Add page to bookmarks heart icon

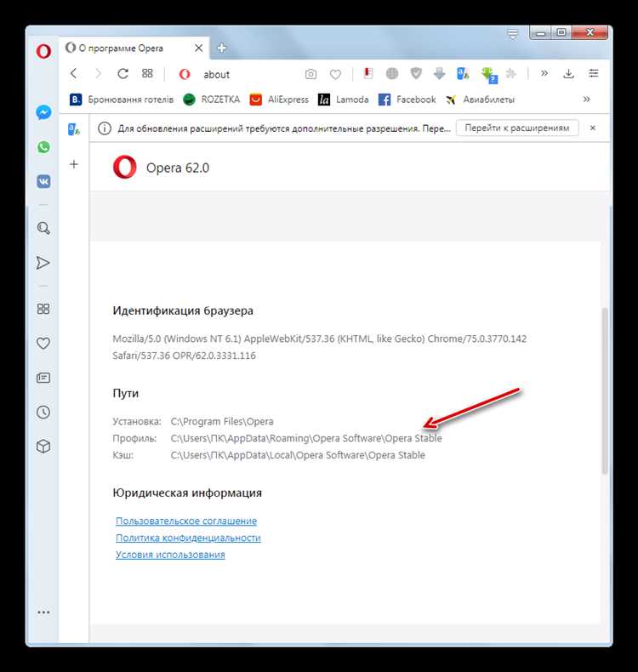click(335, 75)
